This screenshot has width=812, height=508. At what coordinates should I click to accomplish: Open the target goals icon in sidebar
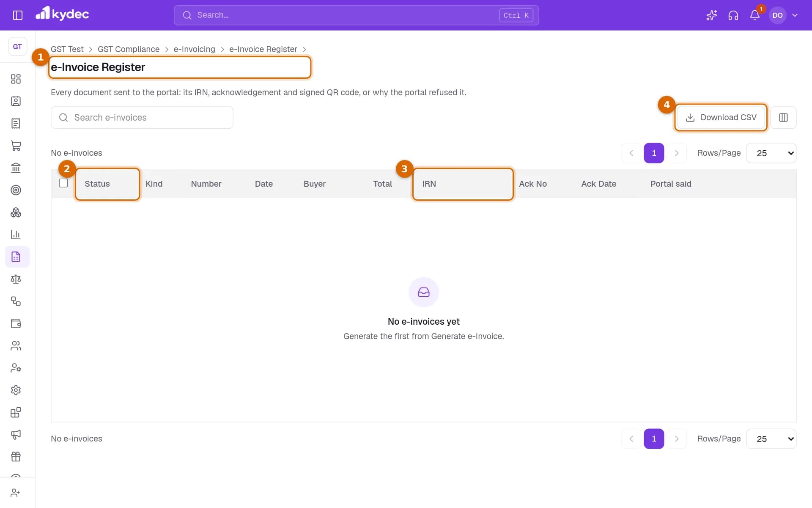(x=16, y=190)
